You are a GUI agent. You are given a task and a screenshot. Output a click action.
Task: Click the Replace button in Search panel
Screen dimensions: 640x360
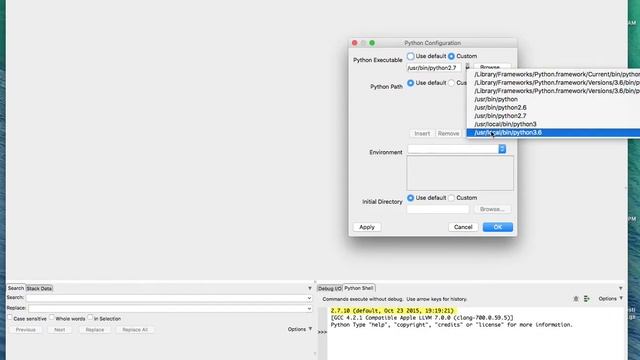click(95, 329)
